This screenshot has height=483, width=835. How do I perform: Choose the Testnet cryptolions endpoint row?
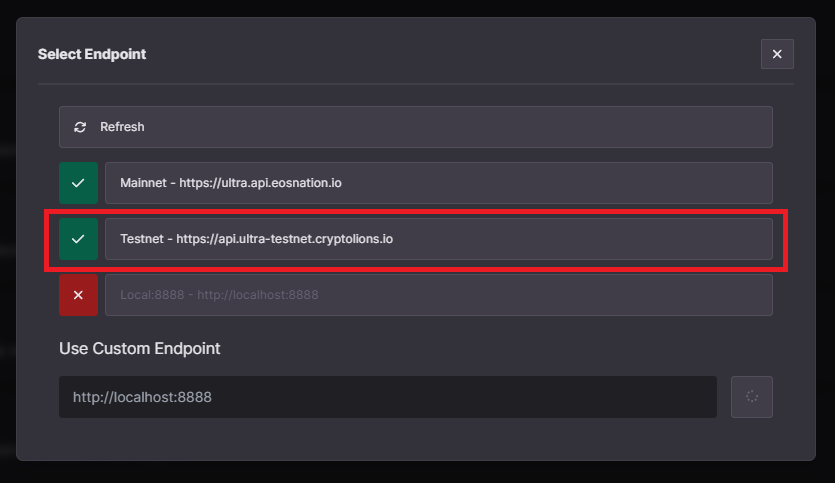438,239
